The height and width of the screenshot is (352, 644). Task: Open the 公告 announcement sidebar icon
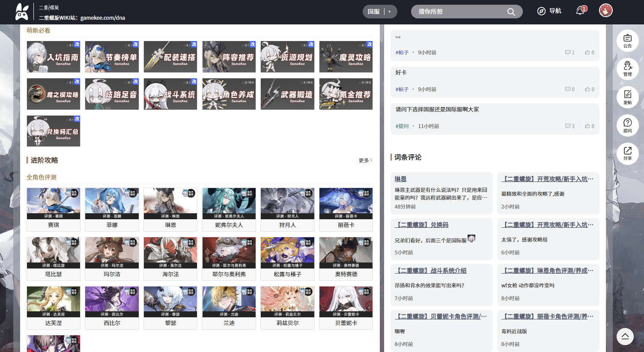[x=627, y=40]
